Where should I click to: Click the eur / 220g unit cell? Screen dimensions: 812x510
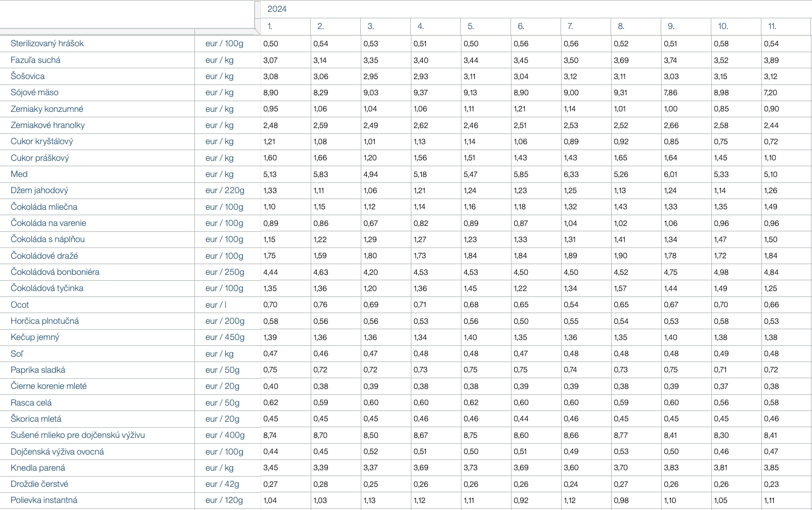click(x=225, y=190)
